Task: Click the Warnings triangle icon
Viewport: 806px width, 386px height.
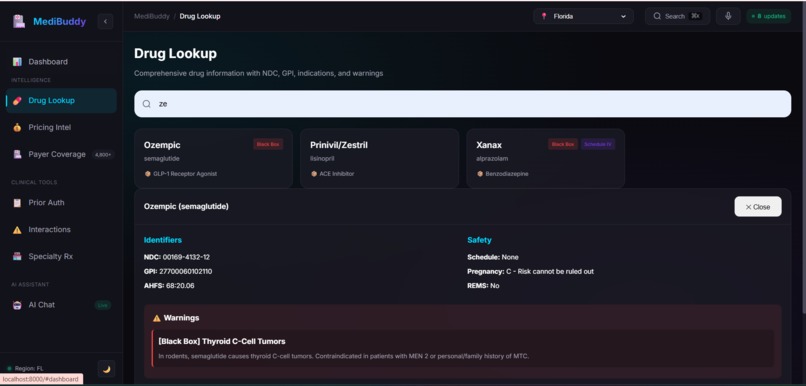Action: pyautogui.click(x=157, y=318)
